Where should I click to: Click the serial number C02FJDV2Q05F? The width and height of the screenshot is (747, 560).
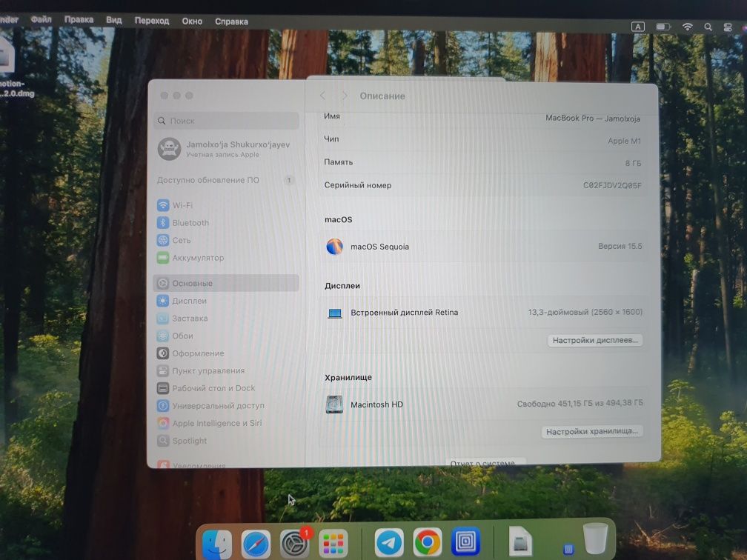coord(612,185)
